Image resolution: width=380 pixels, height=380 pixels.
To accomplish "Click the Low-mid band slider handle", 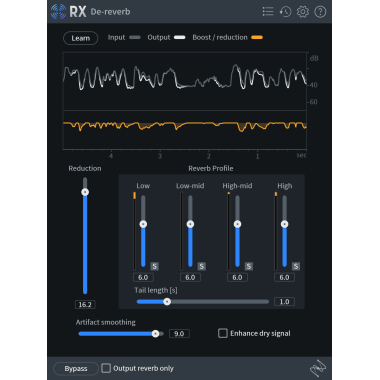I will pyautogui.click(x=190, y=224).
